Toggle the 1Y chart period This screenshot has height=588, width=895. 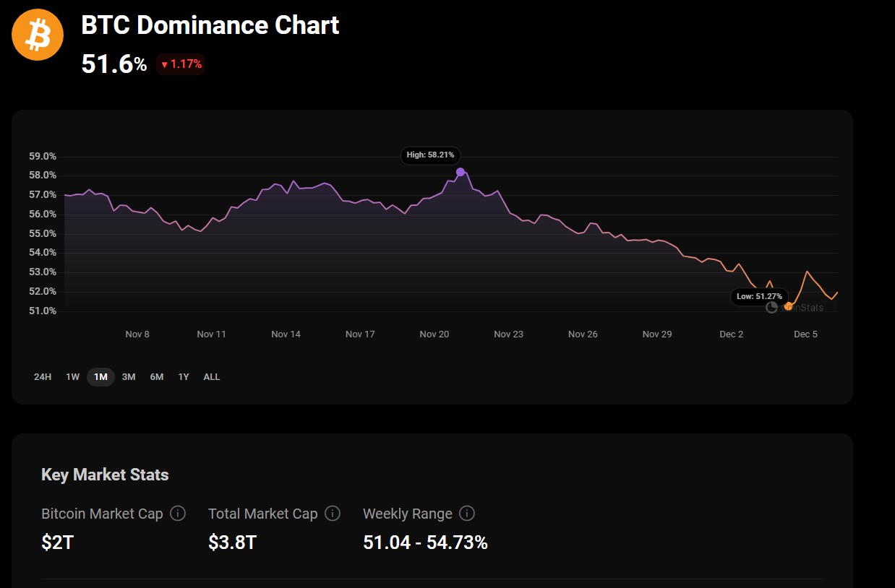[183, 376]
